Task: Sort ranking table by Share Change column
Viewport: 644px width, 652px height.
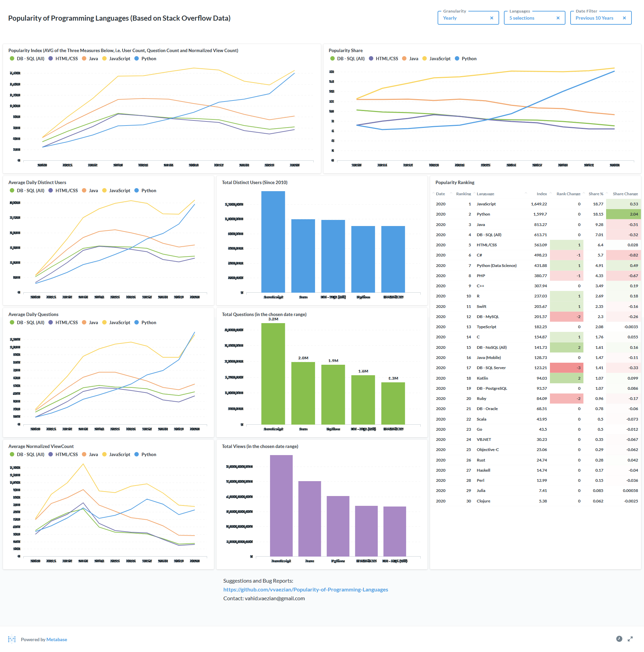Action: [x=625, y=194]
